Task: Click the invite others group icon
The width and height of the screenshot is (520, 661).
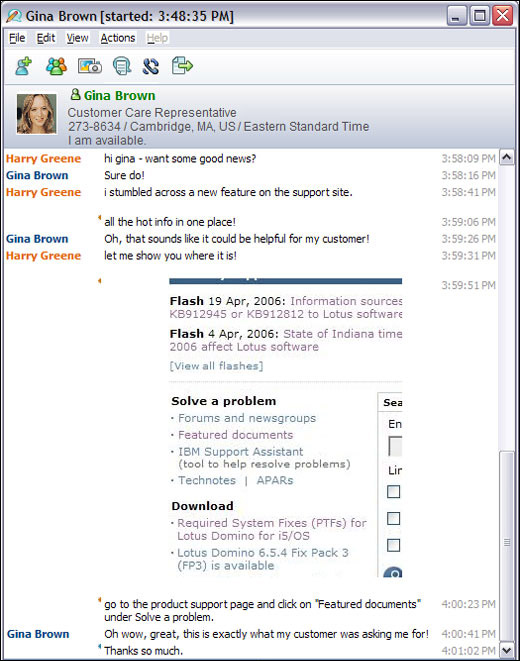Action: [x=56, y=66]
